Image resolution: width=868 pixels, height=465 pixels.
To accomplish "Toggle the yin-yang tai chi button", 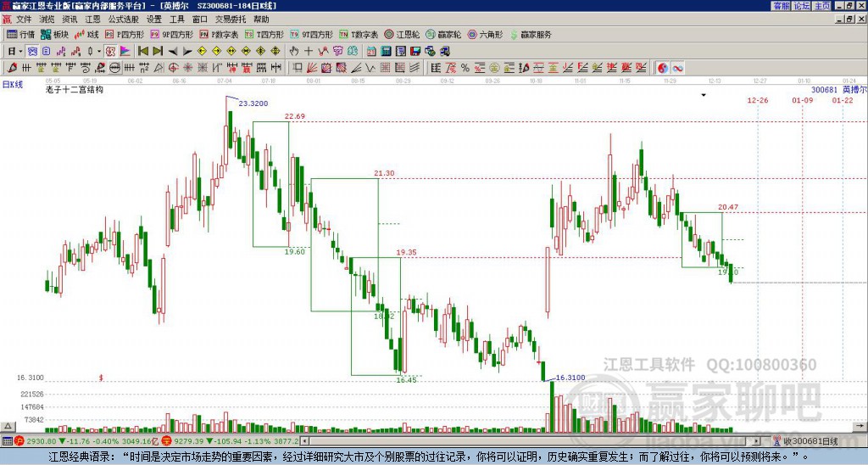I will click(x=663, y=68).
